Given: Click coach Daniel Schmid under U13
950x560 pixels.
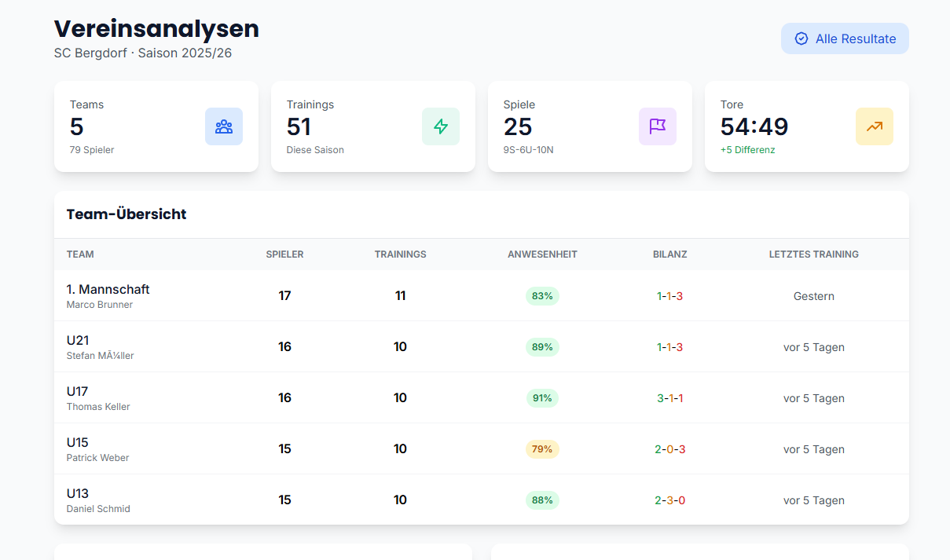Looking at the screenshot, I should (97, 508).
